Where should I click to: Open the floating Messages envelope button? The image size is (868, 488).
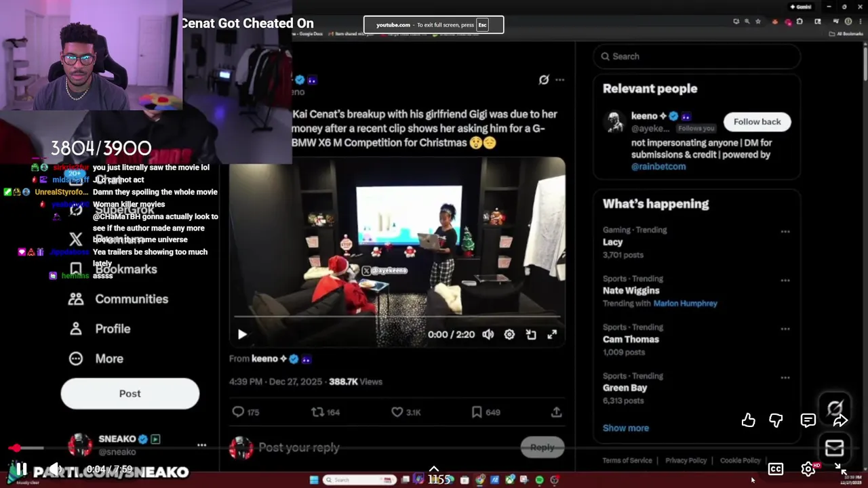click(834, 448)
